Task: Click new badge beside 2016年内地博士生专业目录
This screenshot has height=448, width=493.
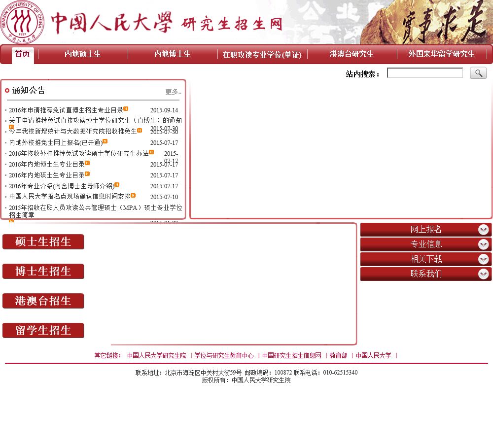Action: [x=87, y=163]
